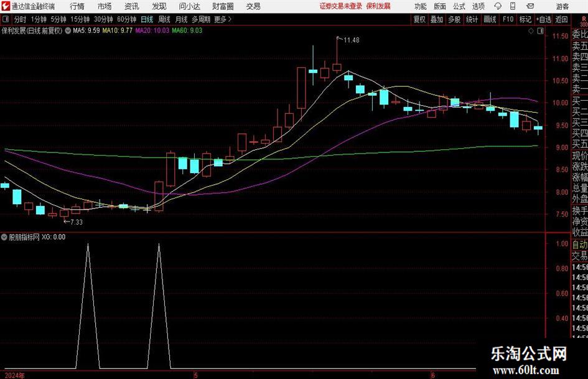
Task: Open the 市场 menu
Action: click(105, 6)
